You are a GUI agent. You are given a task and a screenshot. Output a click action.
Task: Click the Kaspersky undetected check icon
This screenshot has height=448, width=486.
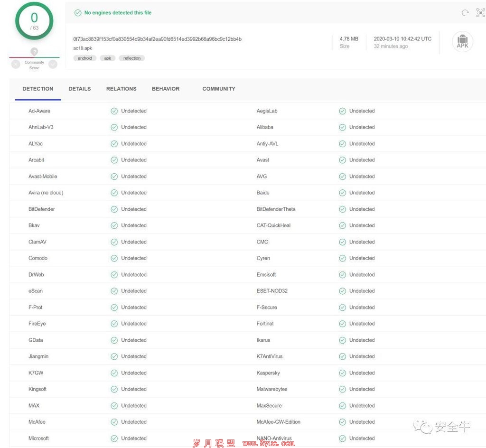pyautogui.click(x=343, y=373)
